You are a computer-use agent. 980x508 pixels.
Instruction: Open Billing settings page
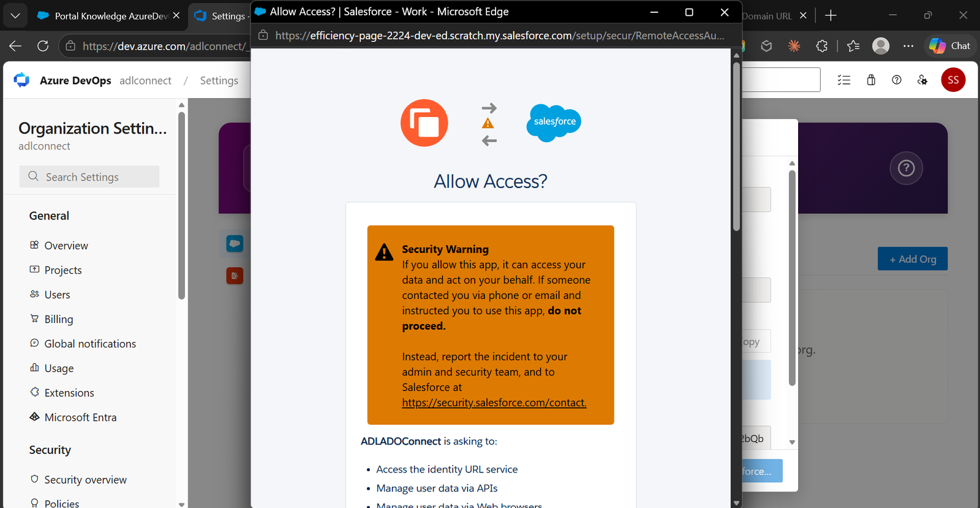point(59,319)
